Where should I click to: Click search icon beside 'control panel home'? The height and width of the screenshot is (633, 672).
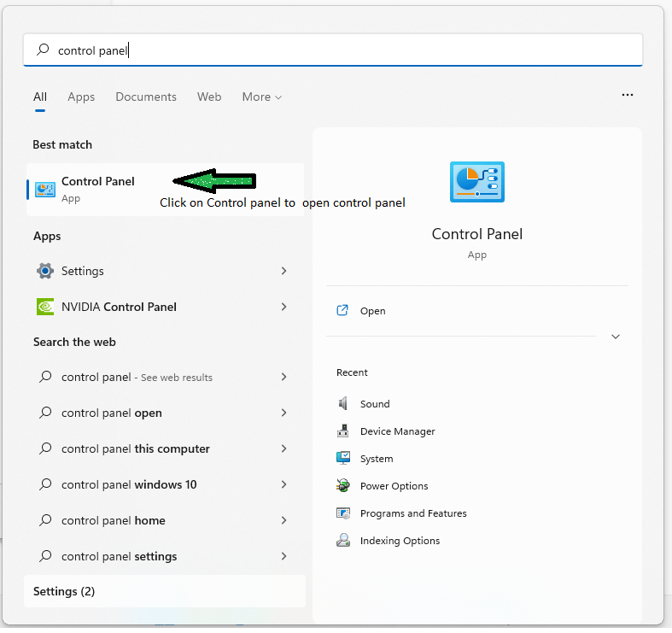(45, 520)
